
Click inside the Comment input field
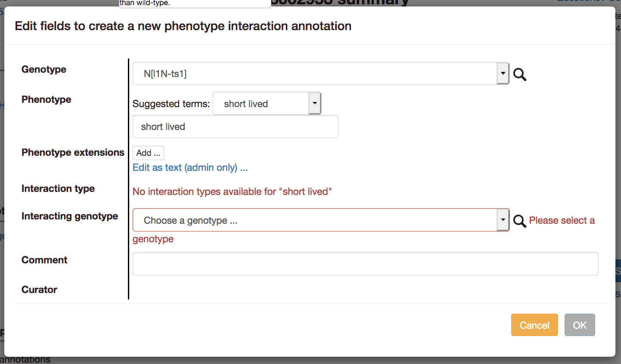point(365,264)
